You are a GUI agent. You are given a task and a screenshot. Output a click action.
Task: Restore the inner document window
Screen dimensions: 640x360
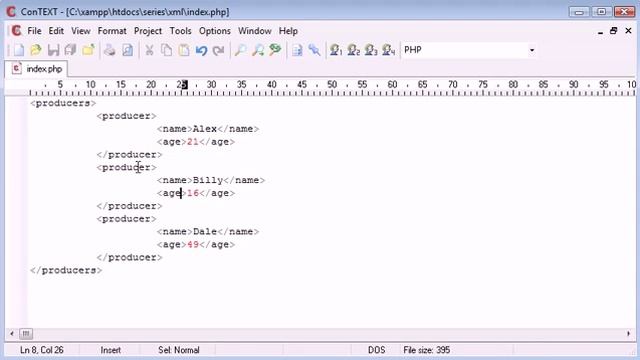click(613, 31)
